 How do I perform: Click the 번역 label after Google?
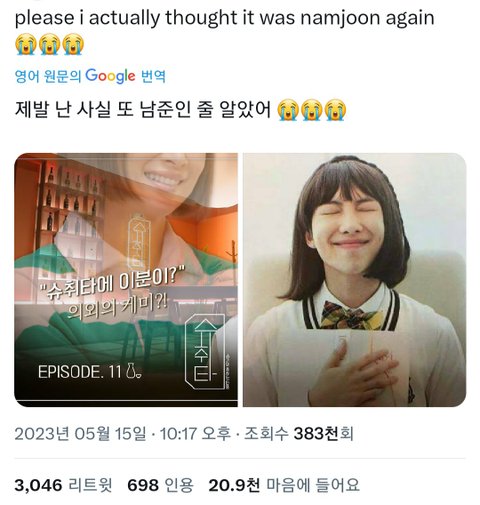153,76
